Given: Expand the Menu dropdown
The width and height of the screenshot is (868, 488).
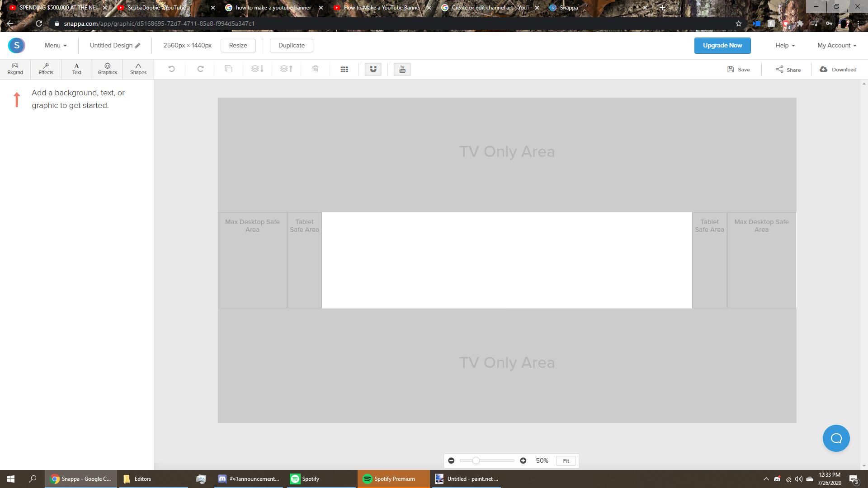Looking at the screenshot, I should click(x=56, y=45).
